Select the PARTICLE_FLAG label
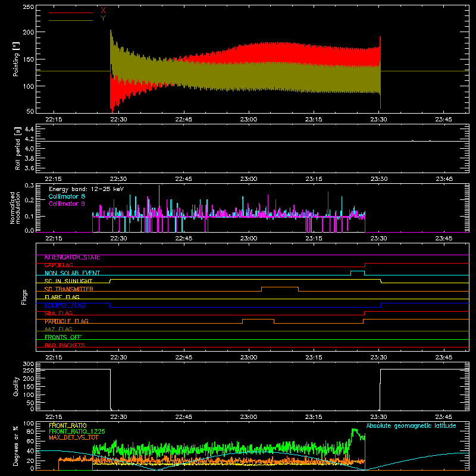This screenshot has height=476, width=476. (67, 321)
